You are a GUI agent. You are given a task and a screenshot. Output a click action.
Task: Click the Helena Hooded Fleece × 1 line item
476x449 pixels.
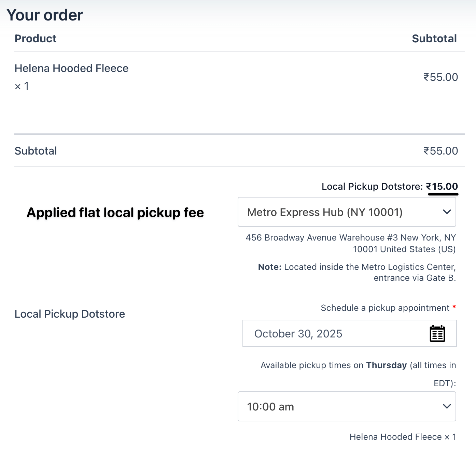[x=403, y=437]
